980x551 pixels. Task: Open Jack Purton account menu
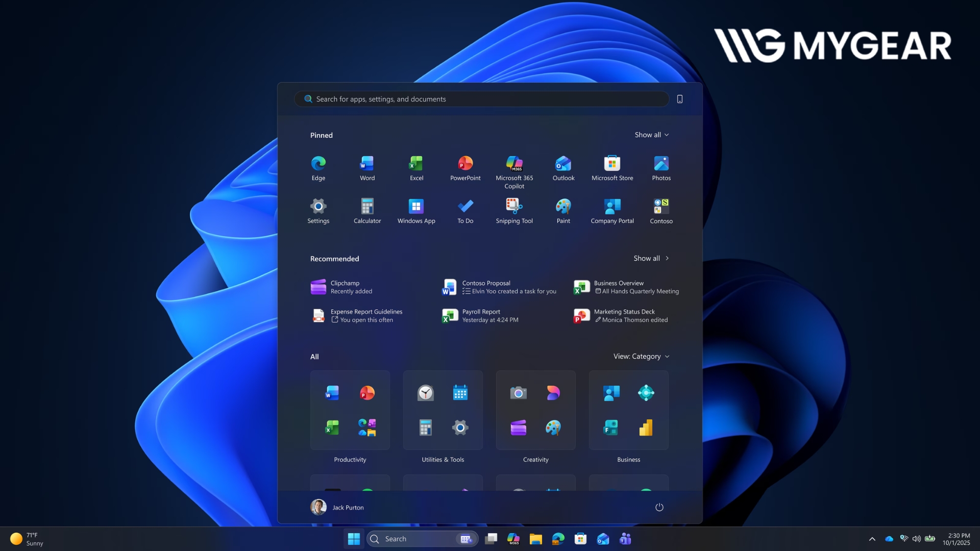[x=337, y=507]
